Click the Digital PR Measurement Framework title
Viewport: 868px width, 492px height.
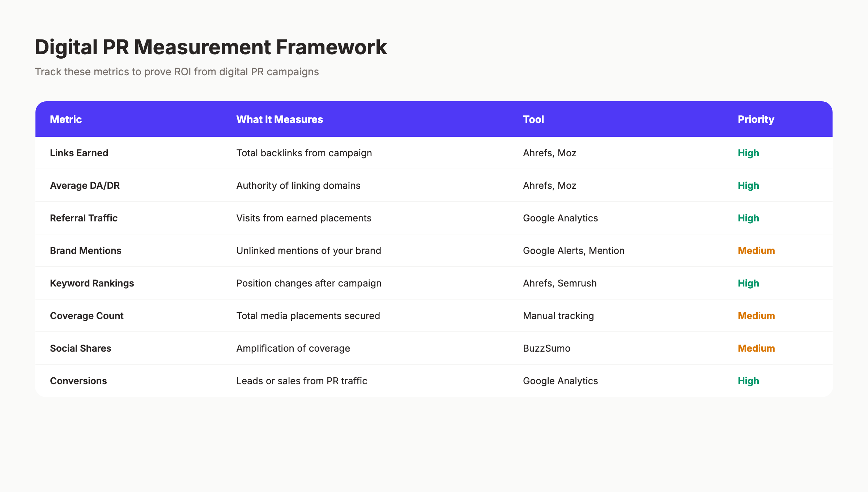pos(211,46)
